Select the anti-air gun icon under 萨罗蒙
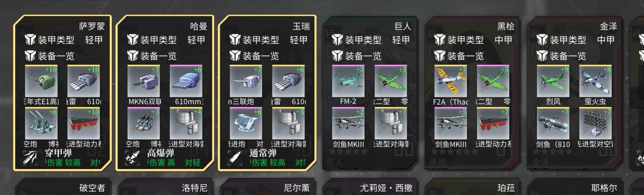This screenshot has height=195, width=644. [41, 123]
